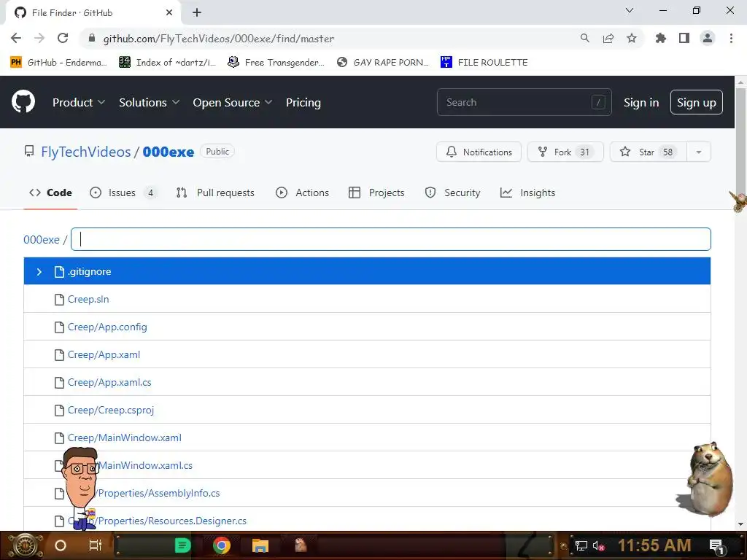747x560 pixels.
Task: Focus the GitHub Search box
Action: pyautogui.click(x=524, y=102)
